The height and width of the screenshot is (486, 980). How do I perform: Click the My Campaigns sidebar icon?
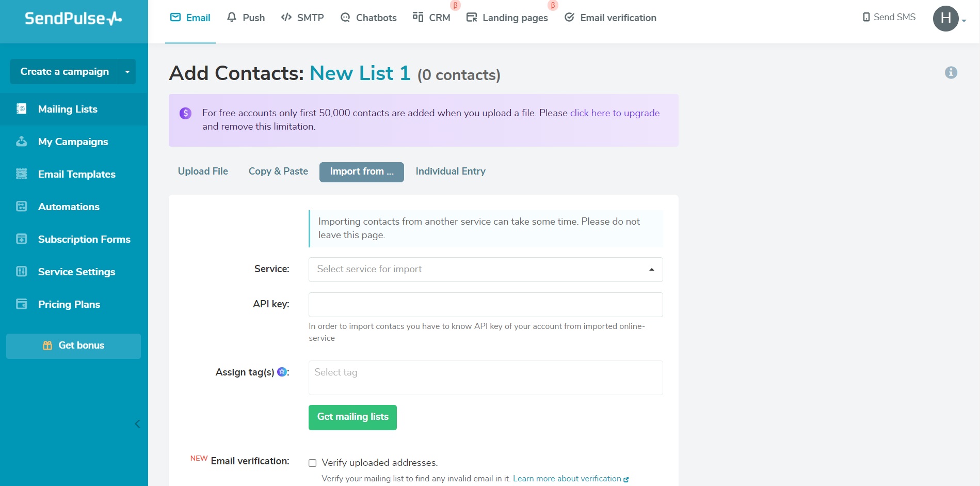click(22, 142)
